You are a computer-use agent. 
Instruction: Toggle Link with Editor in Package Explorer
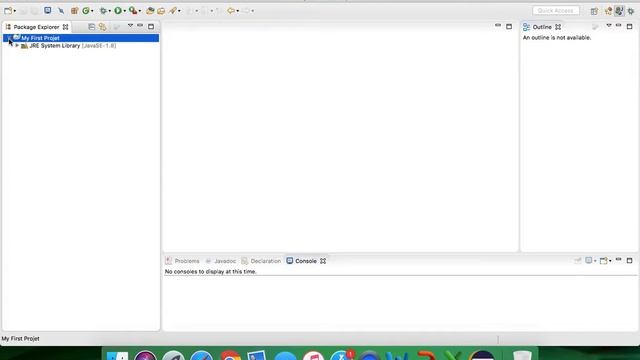coord(102,27)
